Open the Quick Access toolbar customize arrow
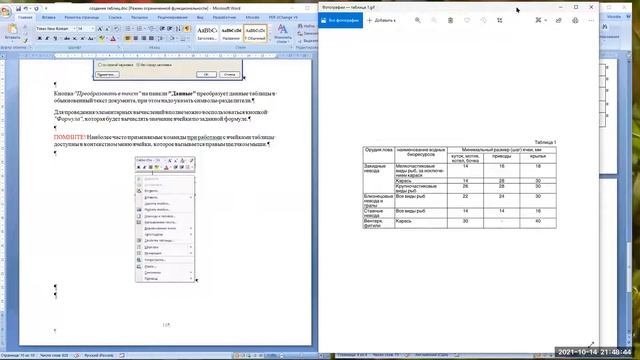This screenshot has width=640, height=360. [x=46, y=8]
